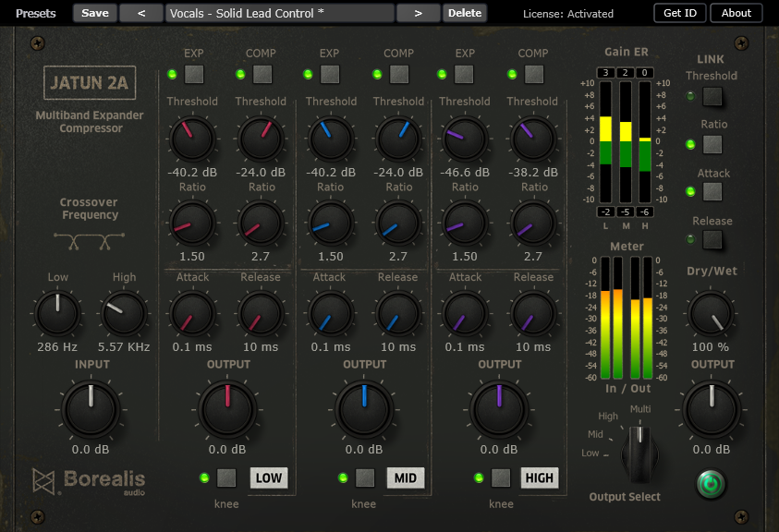Click the Mid band Release knob (blue)

click(x=398, y=314)
